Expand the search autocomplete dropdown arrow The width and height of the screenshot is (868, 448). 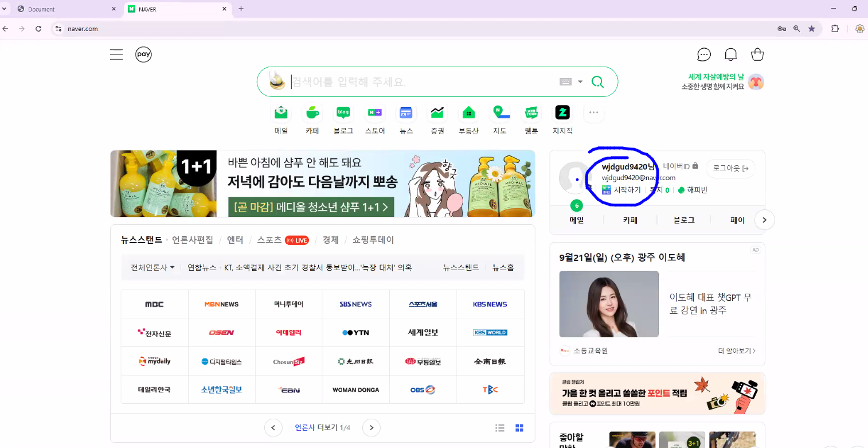pos(580,82)
